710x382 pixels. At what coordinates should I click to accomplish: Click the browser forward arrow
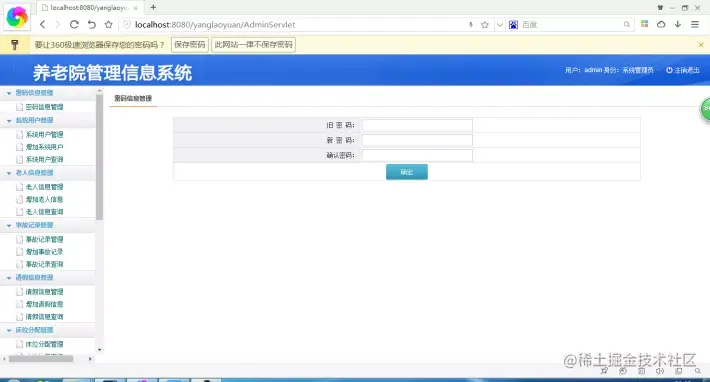pos(58,24)
